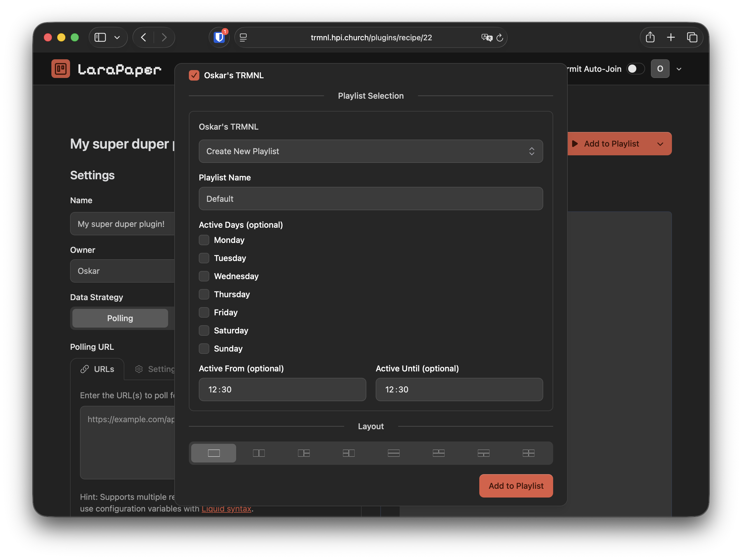Click the LaraPaper brand name
The image size is (742, 560).
point(120,69)
